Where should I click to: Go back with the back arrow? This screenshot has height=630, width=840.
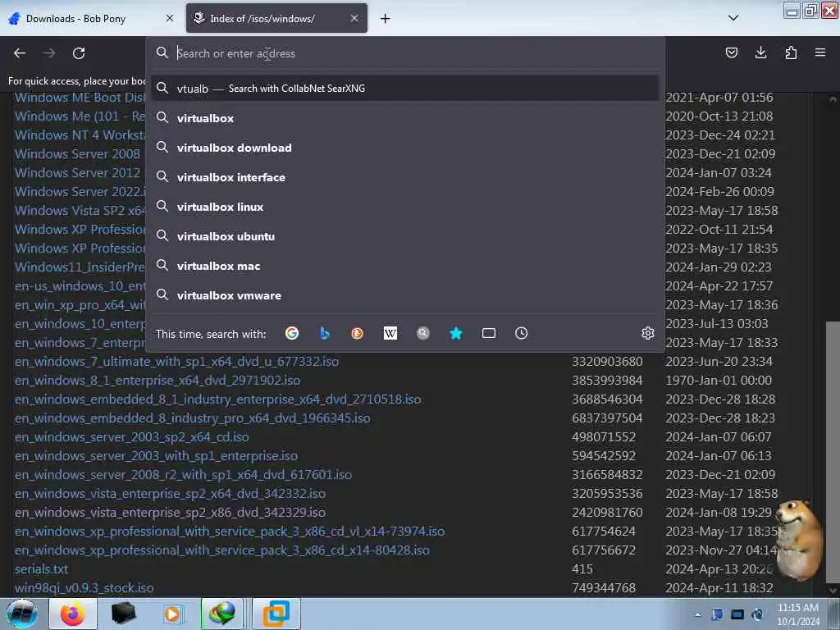(20, 53)
